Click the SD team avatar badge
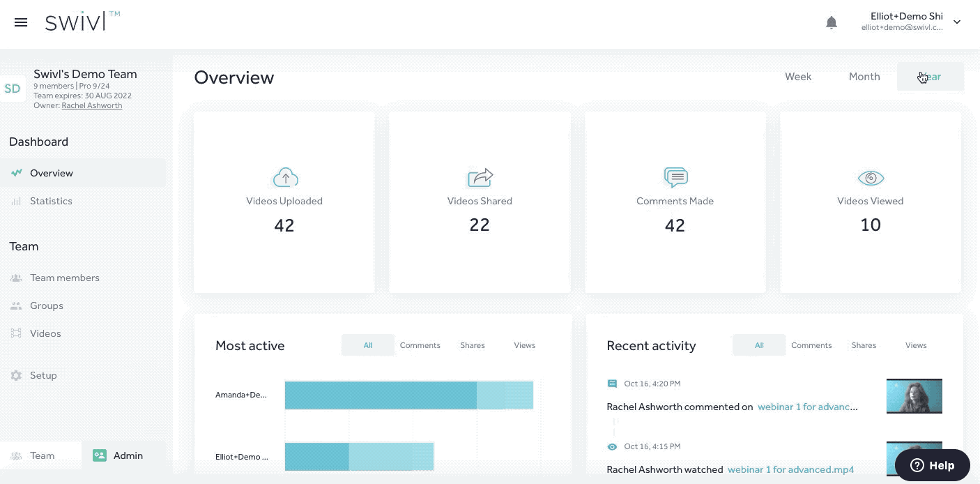 point(13,89)
